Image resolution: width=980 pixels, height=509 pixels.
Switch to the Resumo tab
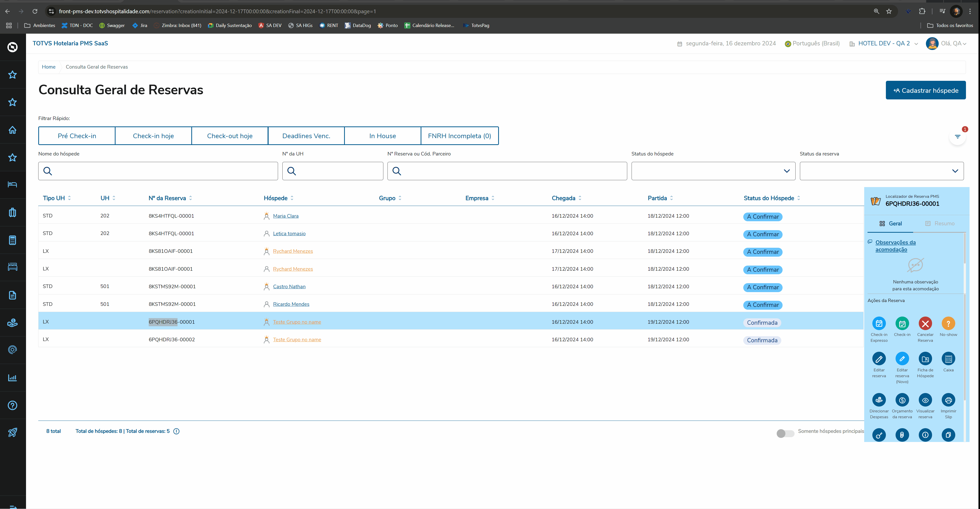click(x=939, y=224)
